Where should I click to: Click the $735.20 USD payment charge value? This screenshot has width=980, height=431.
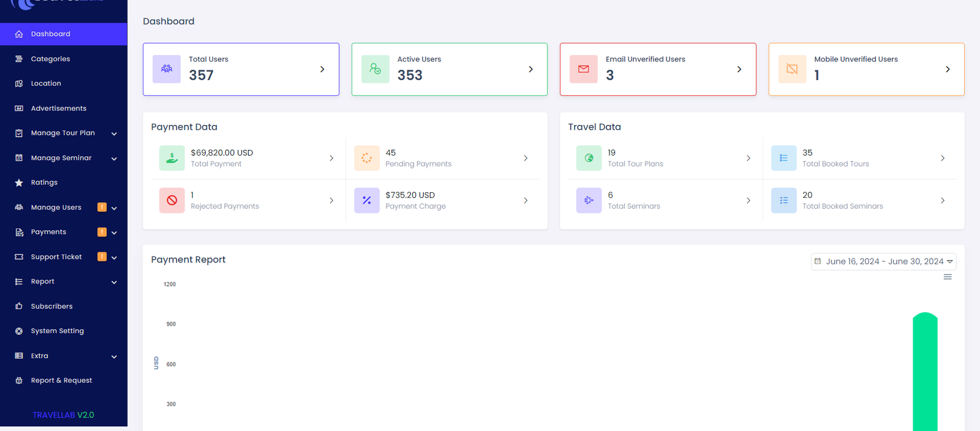(x=410, y=195)
